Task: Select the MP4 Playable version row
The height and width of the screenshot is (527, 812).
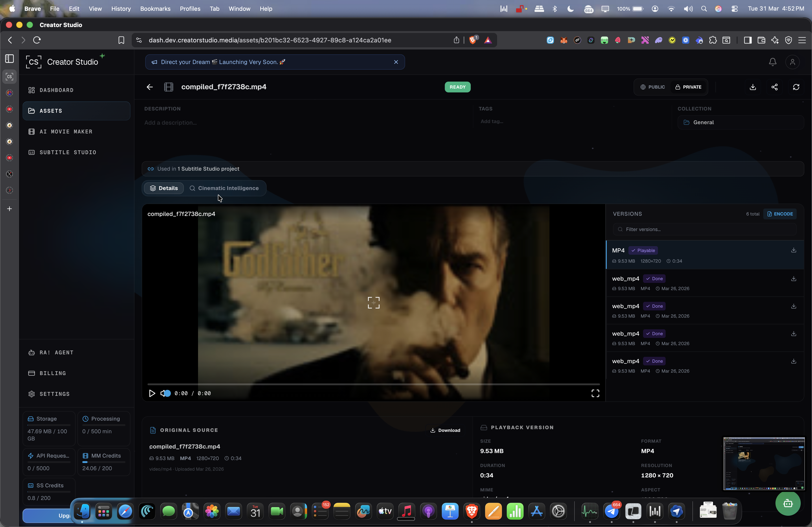Action: [x=705, y=255]
